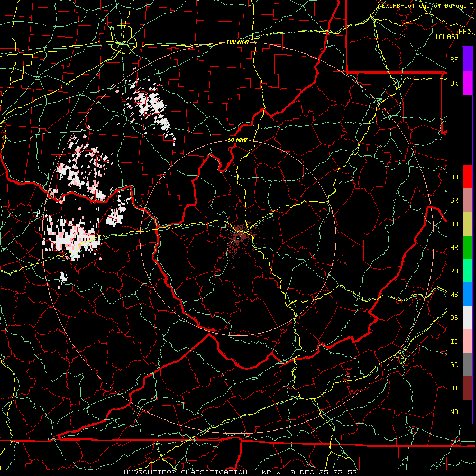Click the HR green legend swatch
476x476 pixels.
click(x=467, y=248)
